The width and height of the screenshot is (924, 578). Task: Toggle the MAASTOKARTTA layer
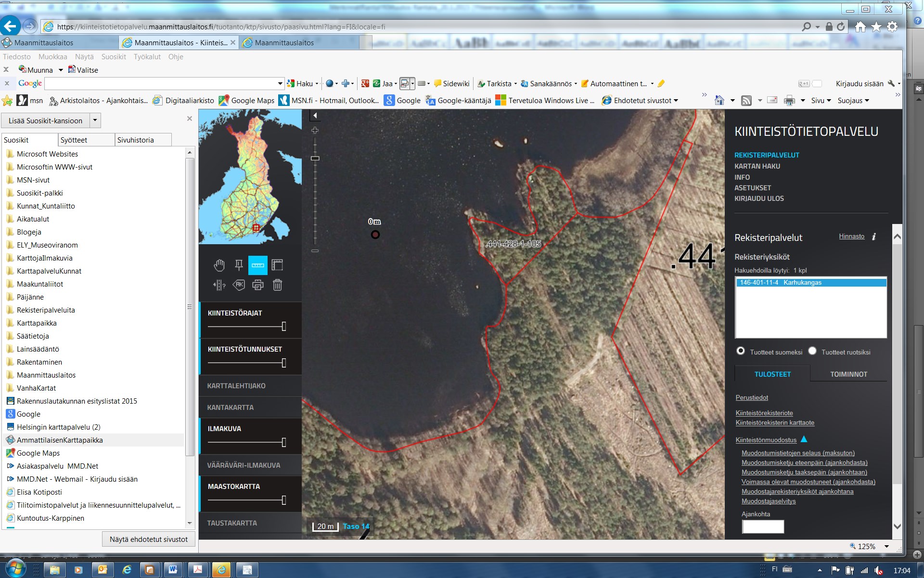pyautogui.click(x=234, y=486)
